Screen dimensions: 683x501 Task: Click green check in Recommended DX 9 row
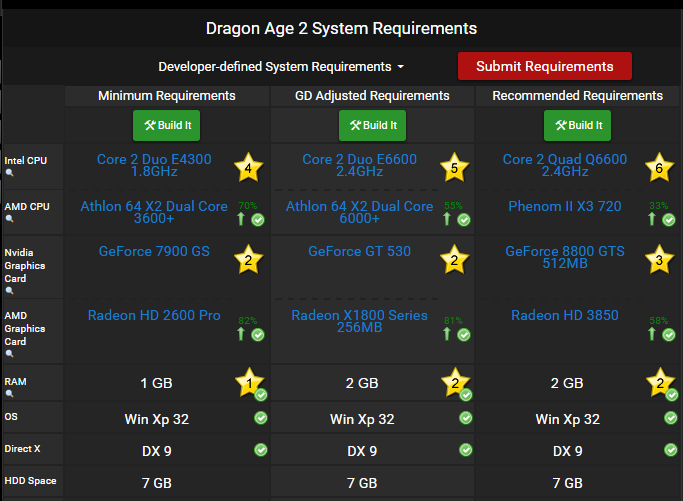(671, 450)
